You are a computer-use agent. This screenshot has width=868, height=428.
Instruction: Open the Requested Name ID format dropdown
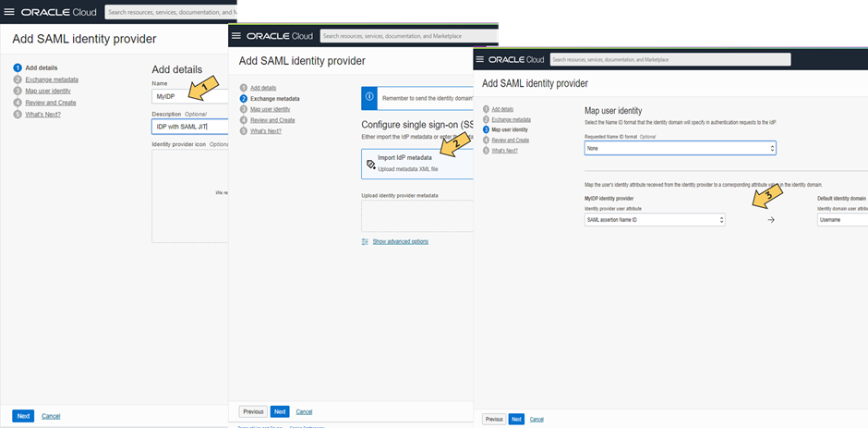(681, 148)
